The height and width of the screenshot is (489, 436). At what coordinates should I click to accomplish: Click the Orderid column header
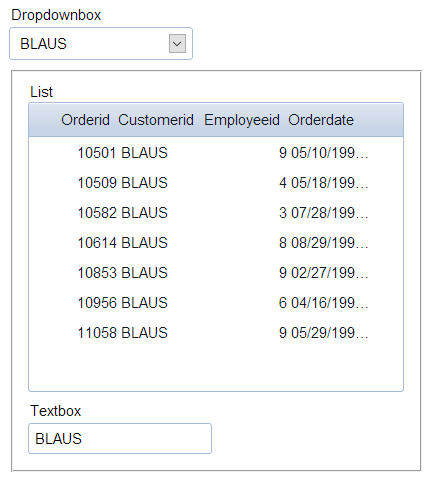85,120
